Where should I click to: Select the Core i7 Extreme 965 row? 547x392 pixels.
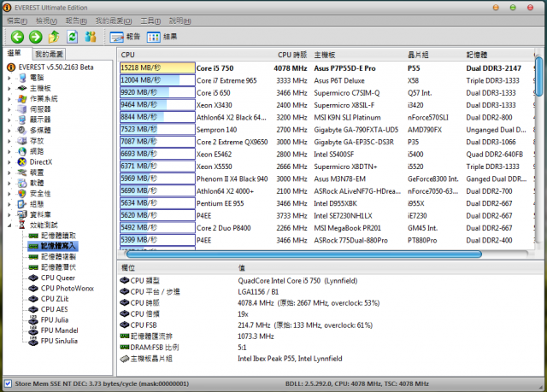tap(326, 80)
